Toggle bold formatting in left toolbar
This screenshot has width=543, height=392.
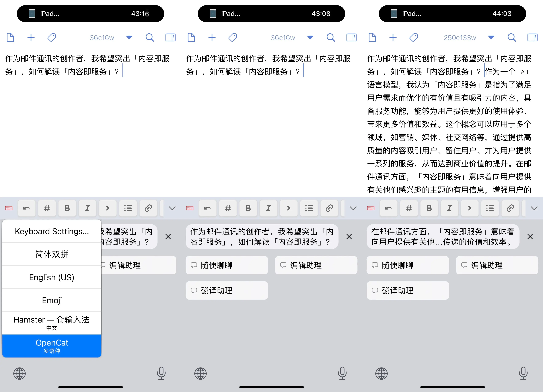click(67, 208)
